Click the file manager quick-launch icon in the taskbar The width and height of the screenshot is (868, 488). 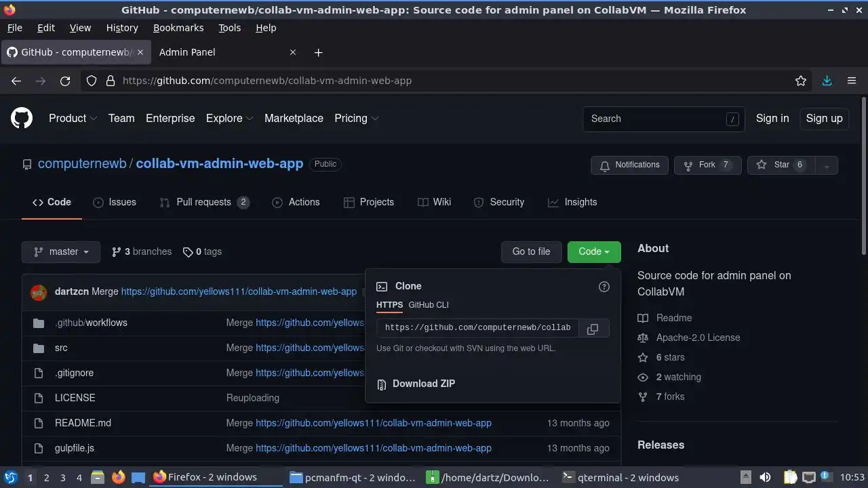97,477
